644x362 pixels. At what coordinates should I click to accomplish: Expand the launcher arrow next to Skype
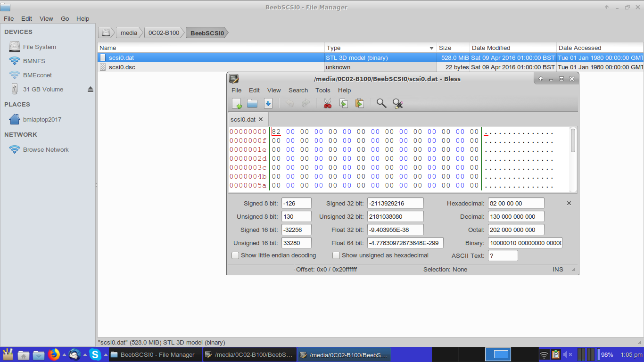106,354
